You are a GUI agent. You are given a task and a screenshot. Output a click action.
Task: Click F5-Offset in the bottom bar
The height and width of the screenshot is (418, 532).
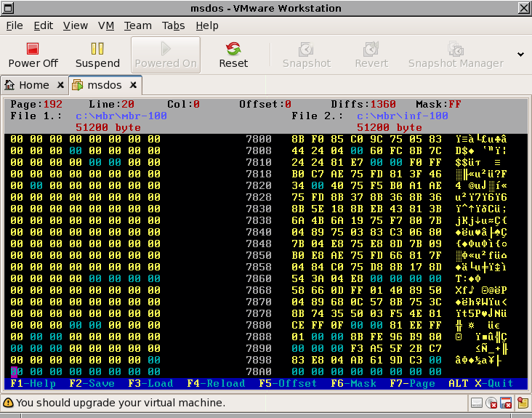click(x=288, y=383)
